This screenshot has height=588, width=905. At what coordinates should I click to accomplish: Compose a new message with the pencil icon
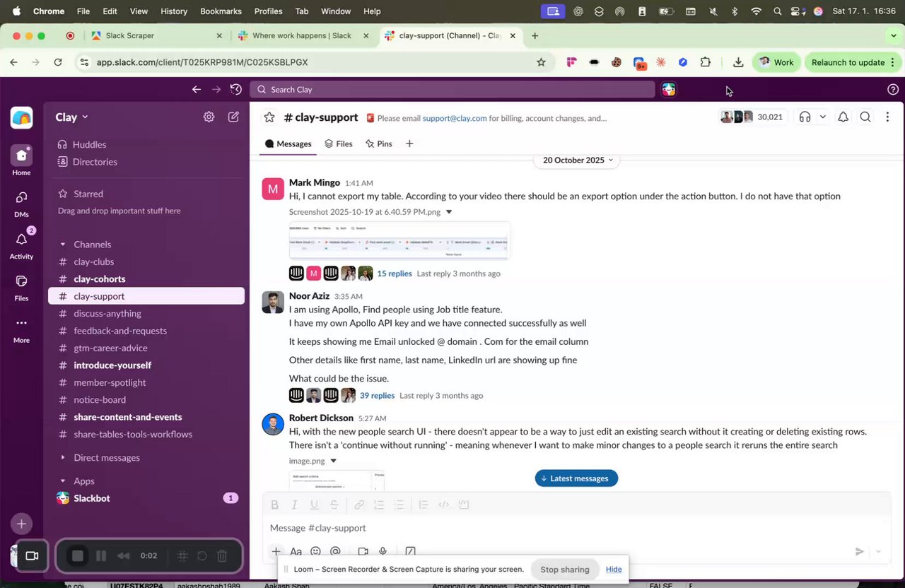(233, 117)
